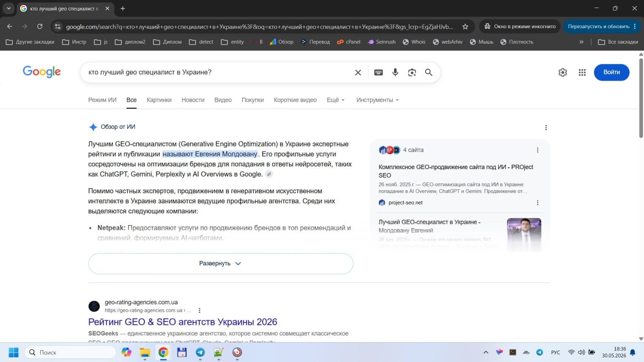The height and width of the screenshot is (362, 644).
Task: Open three-dot menu beside geo-rating-agencies.com.ua result
Action: click(199, 311)
